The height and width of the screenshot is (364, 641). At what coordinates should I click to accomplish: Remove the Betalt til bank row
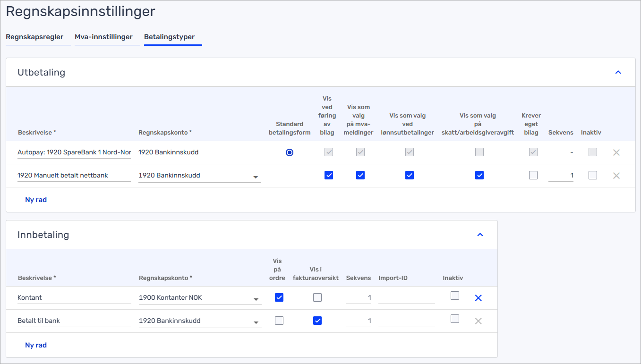478,321
